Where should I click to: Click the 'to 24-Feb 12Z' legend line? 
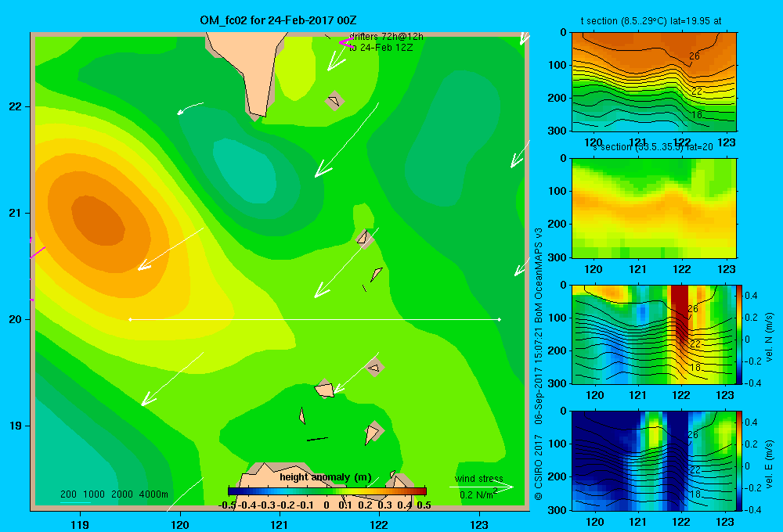381,48
